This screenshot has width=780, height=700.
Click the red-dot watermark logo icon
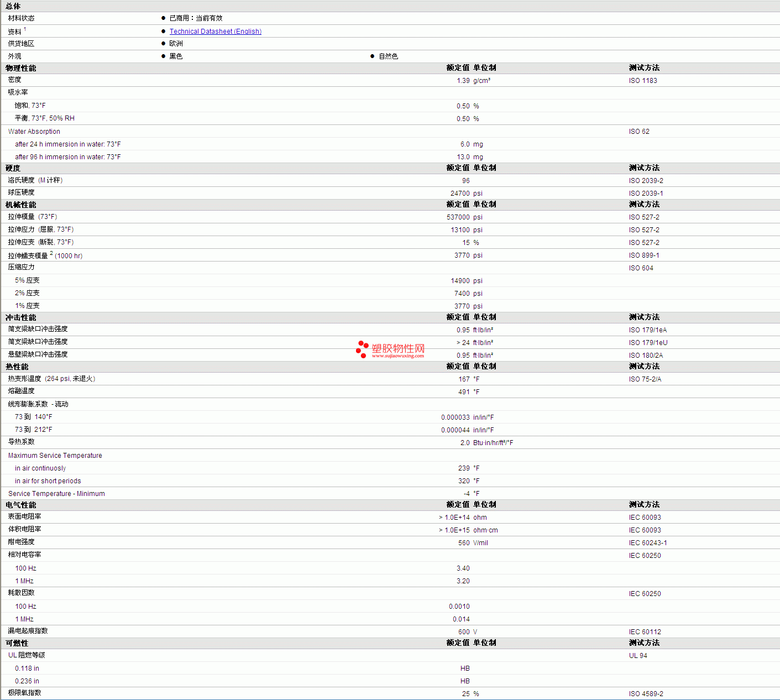pyautogui.click(x=362, y=349)
